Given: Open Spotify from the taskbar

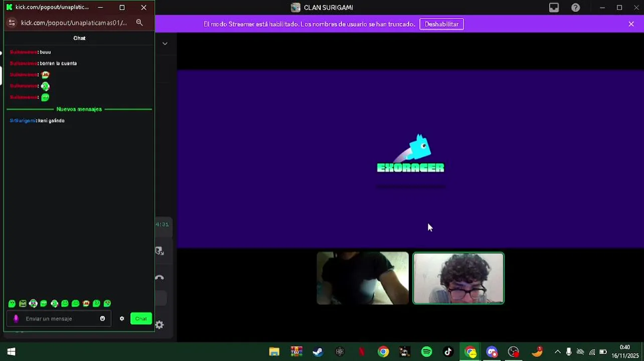Looking at the screenshot, I should point(426,351).
